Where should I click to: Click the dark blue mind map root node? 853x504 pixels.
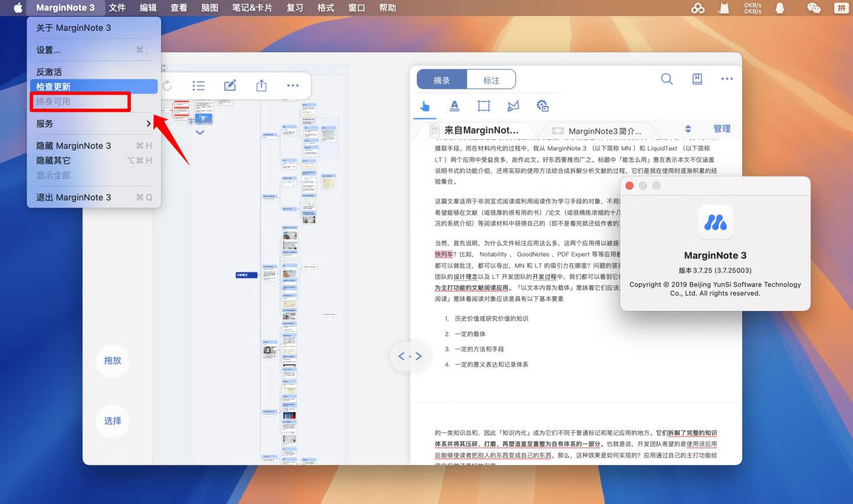tap(246, 275)
